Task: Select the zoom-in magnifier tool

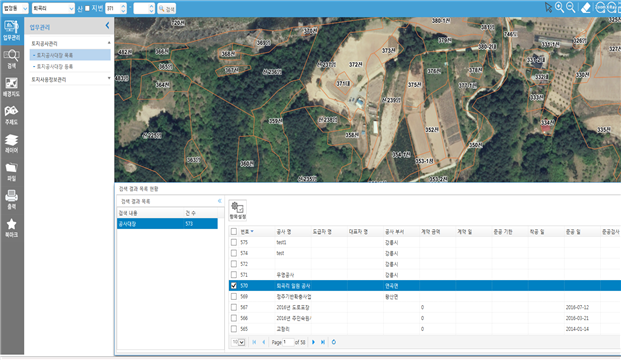Action: [x=559, y=8]
